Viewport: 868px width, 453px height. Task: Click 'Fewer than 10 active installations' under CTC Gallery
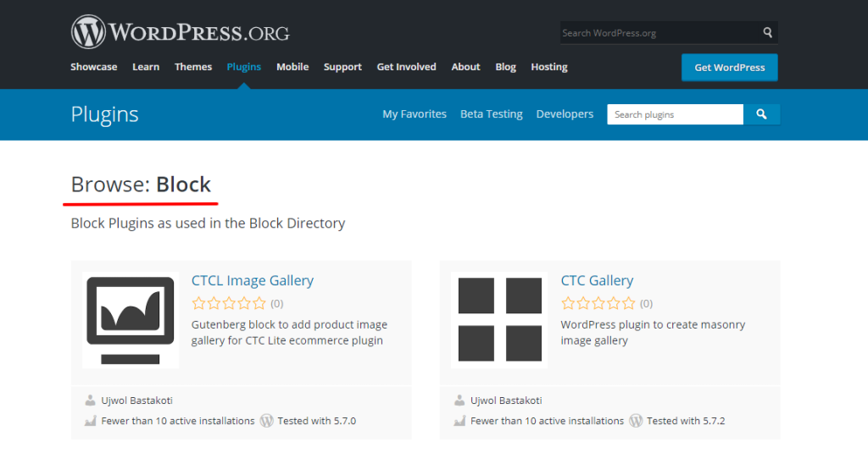point(547,421)
